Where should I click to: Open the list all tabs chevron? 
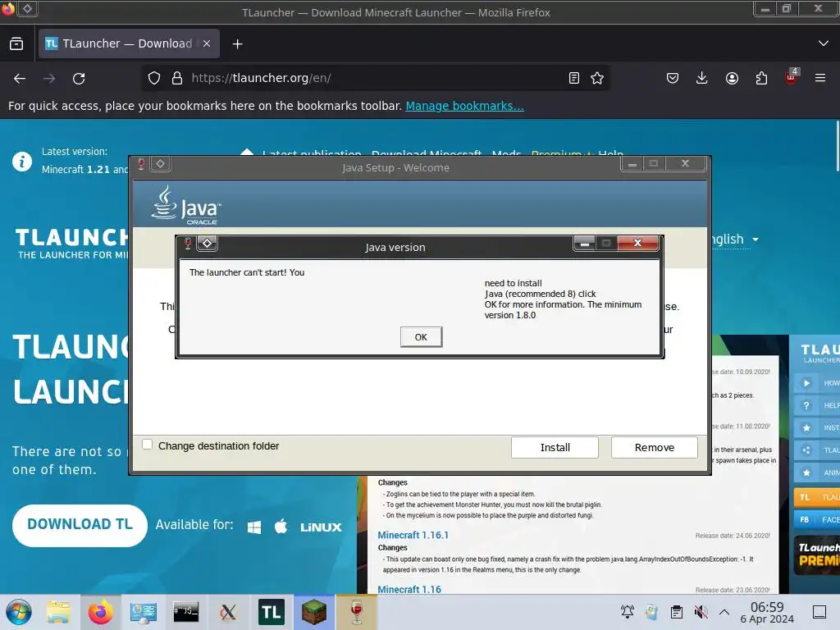pyautogui.click(x=824, y=43)
